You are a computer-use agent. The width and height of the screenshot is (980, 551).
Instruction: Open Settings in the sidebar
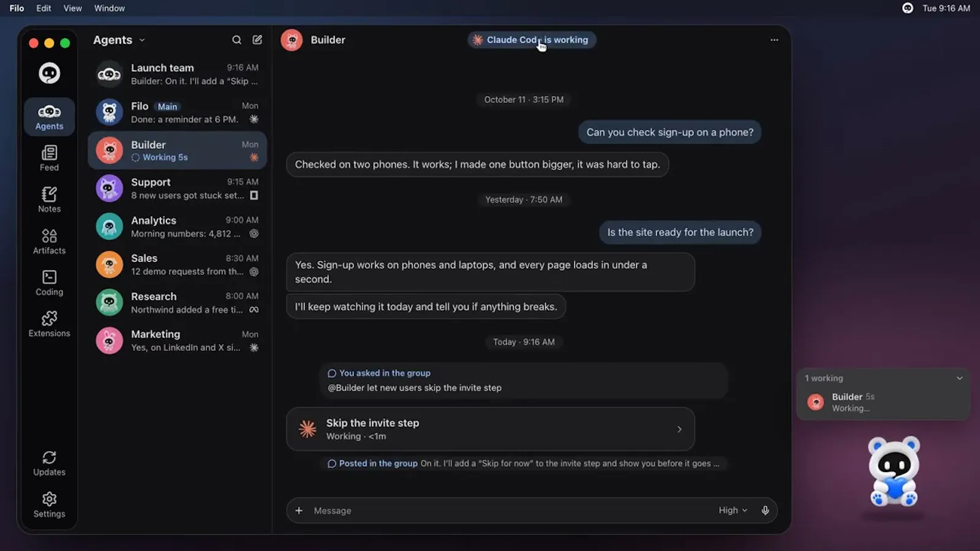point(49,505)
